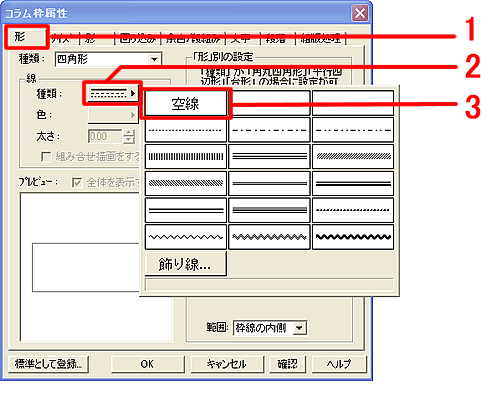The height and width of the screenshot is (409, 500).
Task: Choose the dash-dot line style
Action: pos(269,130)
